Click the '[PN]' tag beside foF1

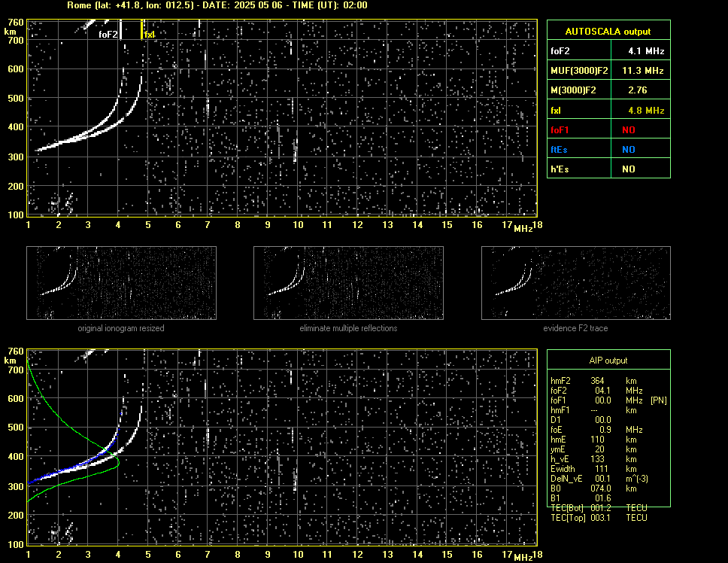pos(658,400)
